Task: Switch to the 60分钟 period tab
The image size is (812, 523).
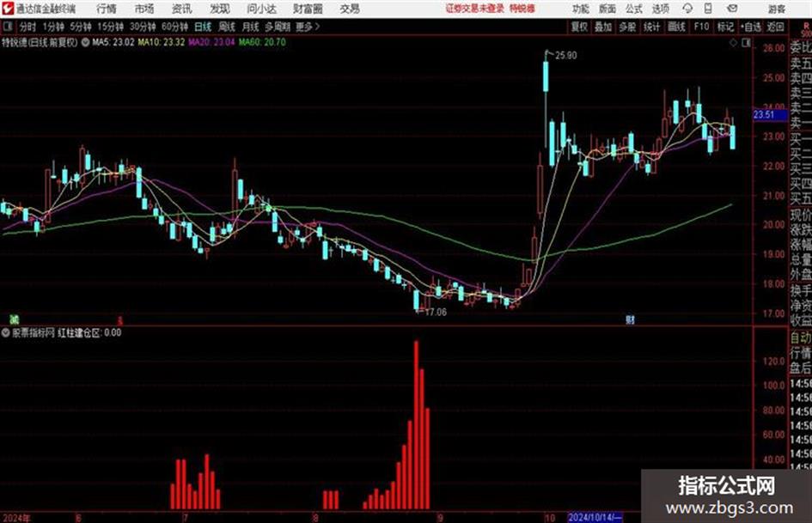Action: pos(175,27)
